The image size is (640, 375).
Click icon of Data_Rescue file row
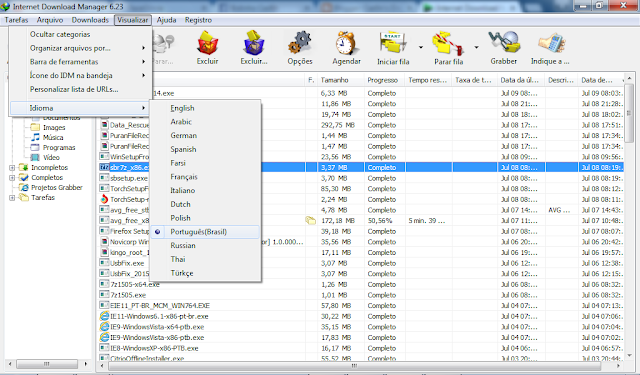104,125
